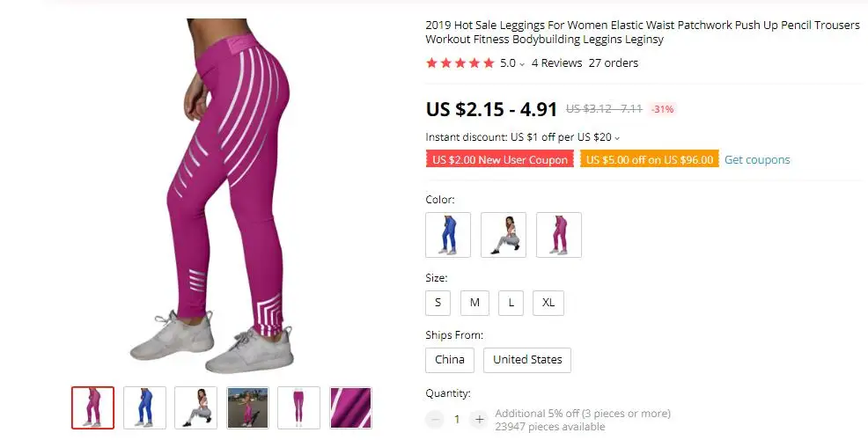Open the Get coupons link

[x=757, y=159]
